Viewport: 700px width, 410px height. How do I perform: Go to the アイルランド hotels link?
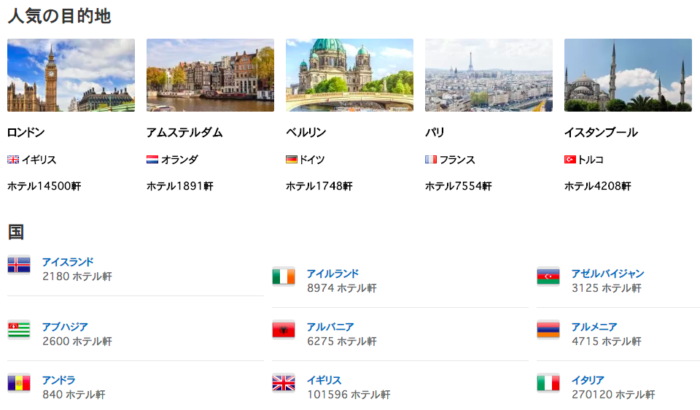pos(333,274)
